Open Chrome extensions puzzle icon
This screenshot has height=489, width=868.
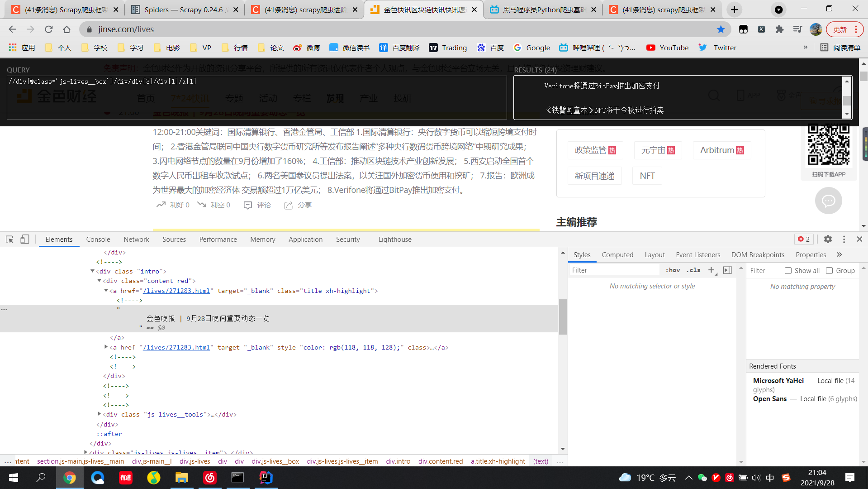779,29
